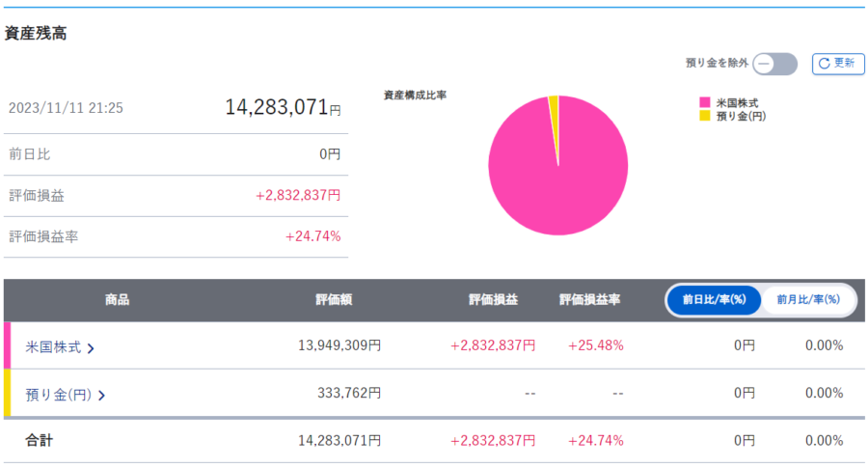Click the 評価損益率 column header
Image resolution: width=868 pixels, height=468 pixels.
coord(589,300)
